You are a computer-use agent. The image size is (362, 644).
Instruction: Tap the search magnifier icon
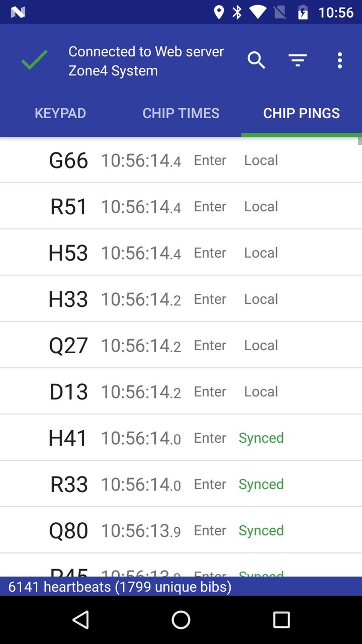(x=256, y=61)
